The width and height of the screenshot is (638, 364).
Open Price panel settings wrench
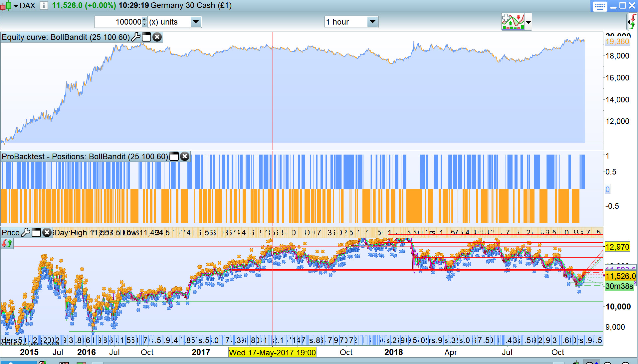coord(26,232)
